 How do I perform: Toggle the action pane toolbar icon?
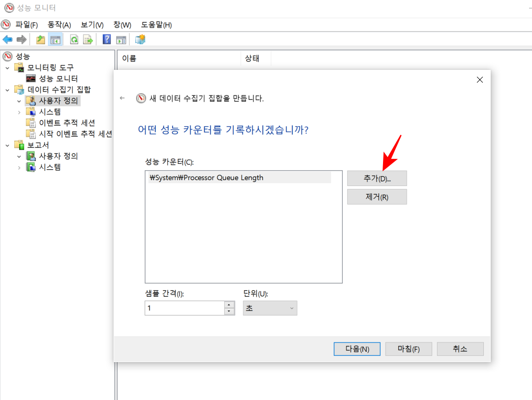pos(121,39)
